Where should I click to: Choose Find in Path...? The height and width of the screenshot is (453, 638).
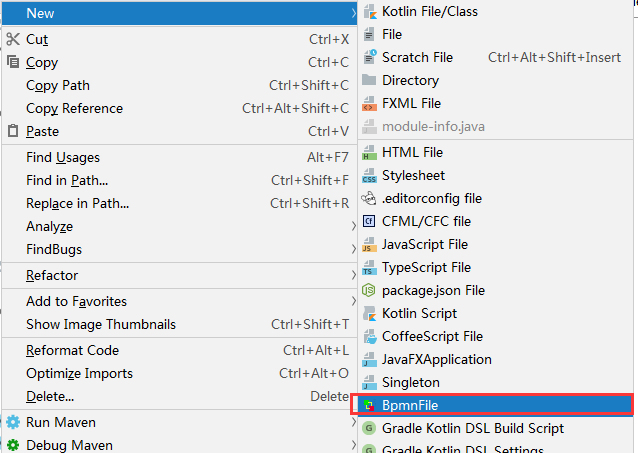pyautogui.click(x=179, y=180)
